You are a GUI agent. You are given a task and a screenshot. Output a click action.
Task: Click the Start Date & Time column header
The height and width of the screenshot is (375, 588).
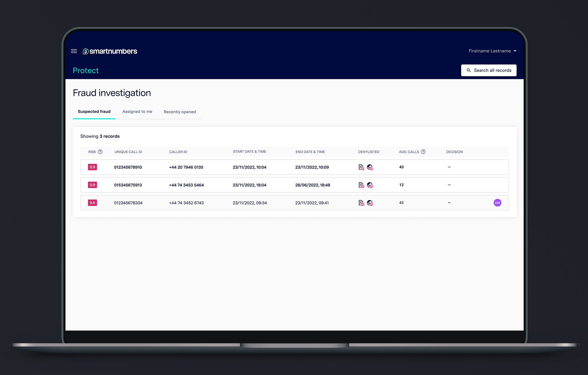[x=249, y=152]
